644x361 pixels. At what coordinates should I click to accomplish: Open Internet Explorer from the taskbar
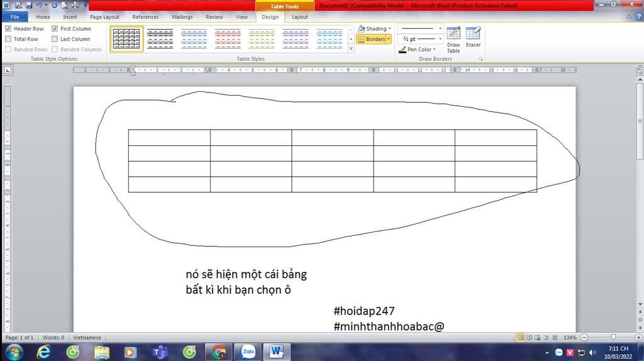tap(43, 352)
